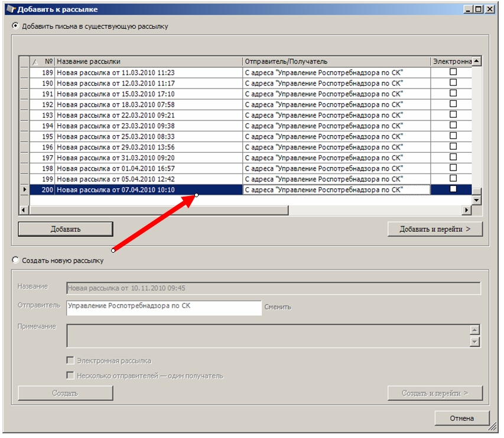Screen dimensions: 504x438
Task: Click the 'Отправитель' field with Управление Роспотребнадзора
Action: coord(164,308)
